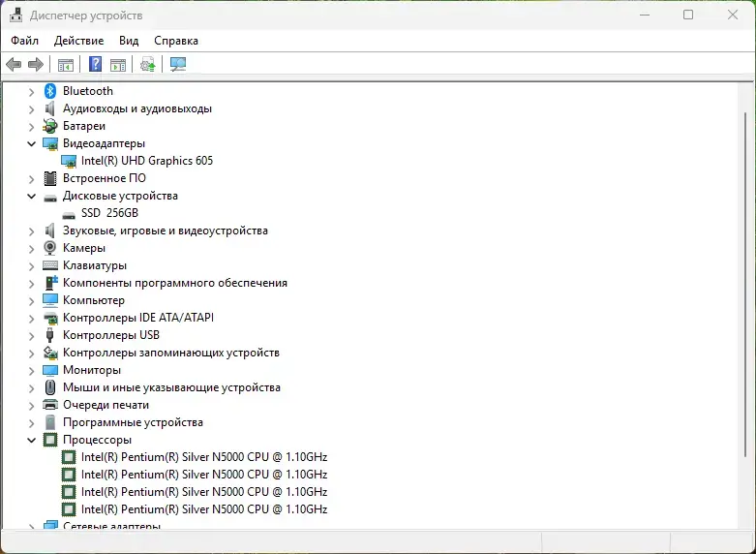Expand the Контроллеры USB category
The image size is (756, 554).
tap(31, 336)
